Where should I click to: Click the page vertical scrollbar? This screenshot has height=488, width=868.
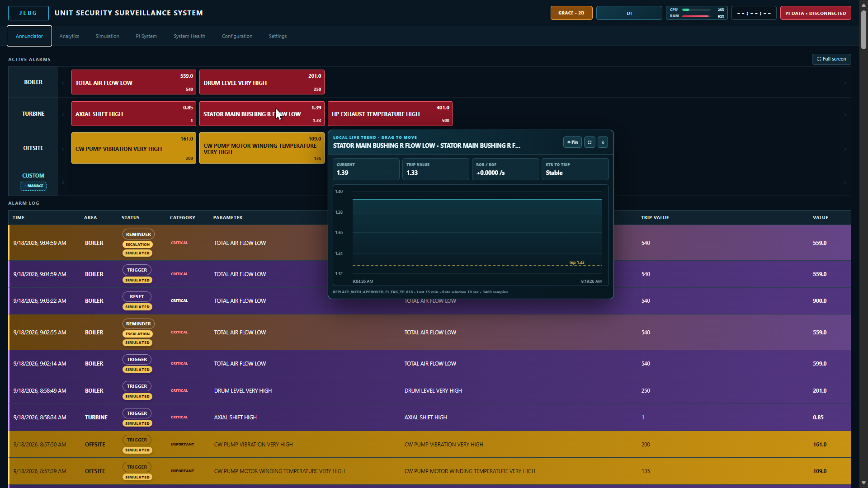(x=863, y=29)
